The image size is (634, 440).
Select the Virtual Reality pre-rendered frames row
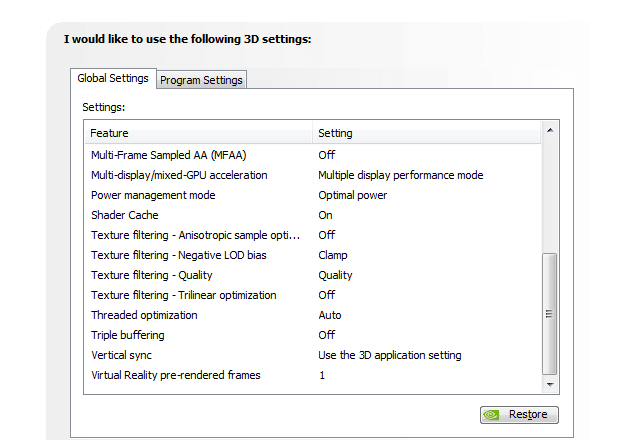point(175,375)
